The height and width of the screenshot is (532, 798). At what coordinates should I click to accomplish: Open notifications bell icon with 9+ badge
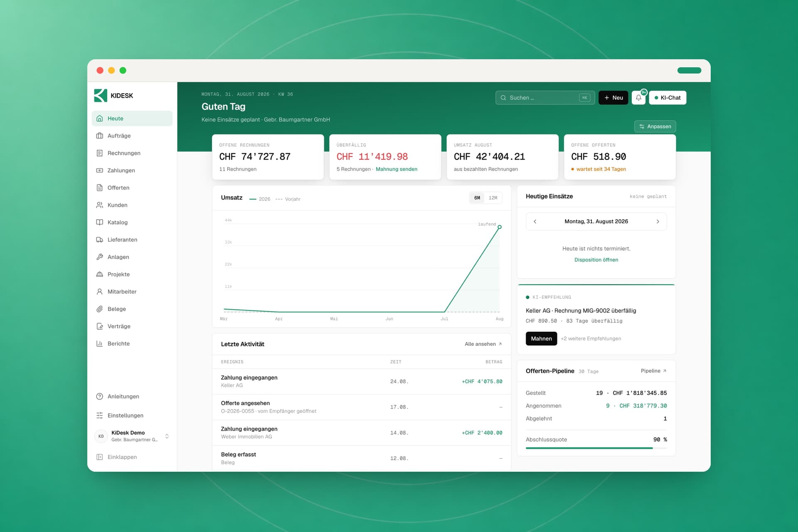[x=638, y=98]
